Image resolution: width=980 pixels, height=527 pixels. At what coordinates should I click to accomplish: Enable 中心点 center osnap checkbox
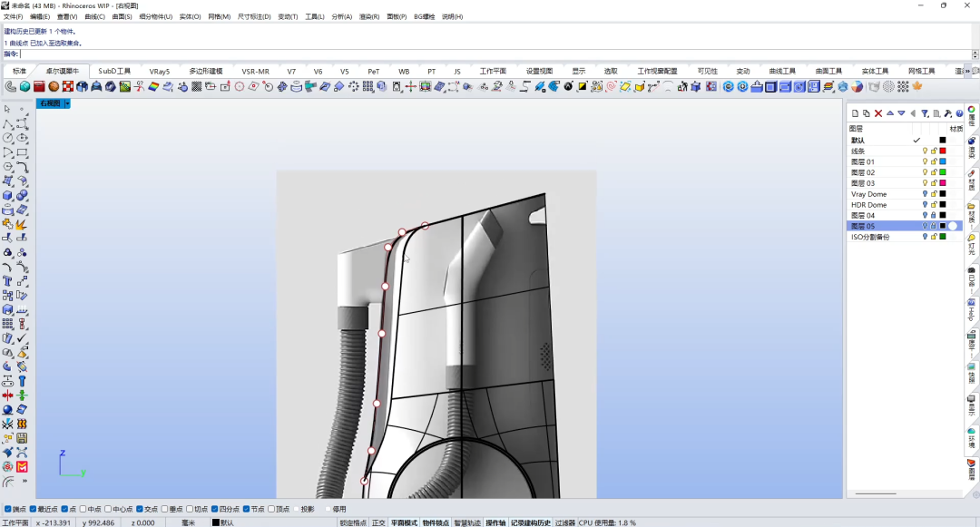107,509
